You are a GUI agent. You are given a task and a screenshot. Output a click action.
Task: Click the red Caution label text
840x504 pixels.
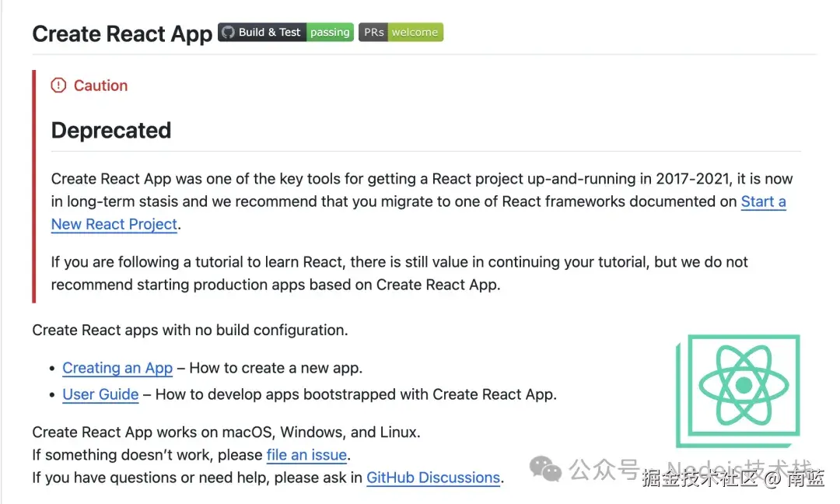coord(100,86)
